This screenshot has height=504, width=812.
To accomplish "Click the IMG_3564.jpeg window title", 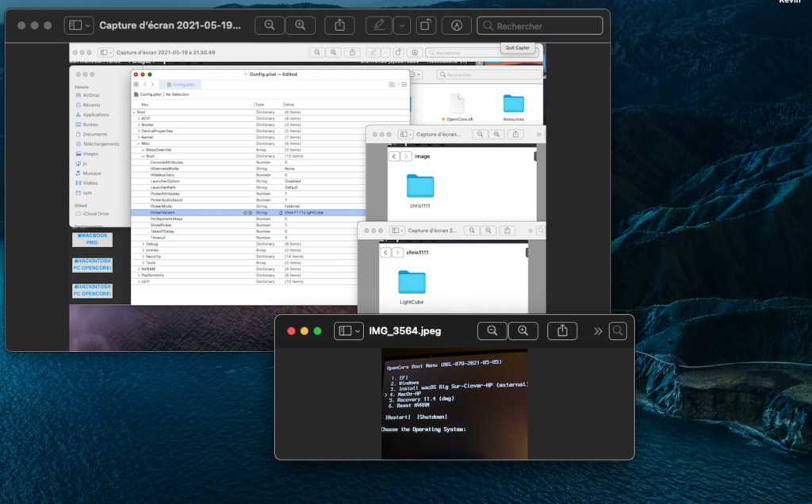I will [405, 331].
